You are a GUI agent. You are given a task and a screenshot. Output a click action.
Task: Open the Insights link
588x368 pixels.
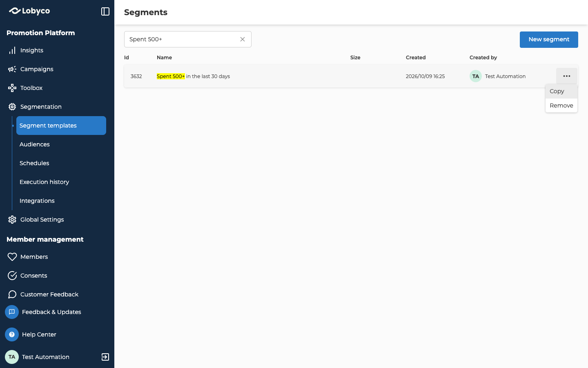[32, 50]
